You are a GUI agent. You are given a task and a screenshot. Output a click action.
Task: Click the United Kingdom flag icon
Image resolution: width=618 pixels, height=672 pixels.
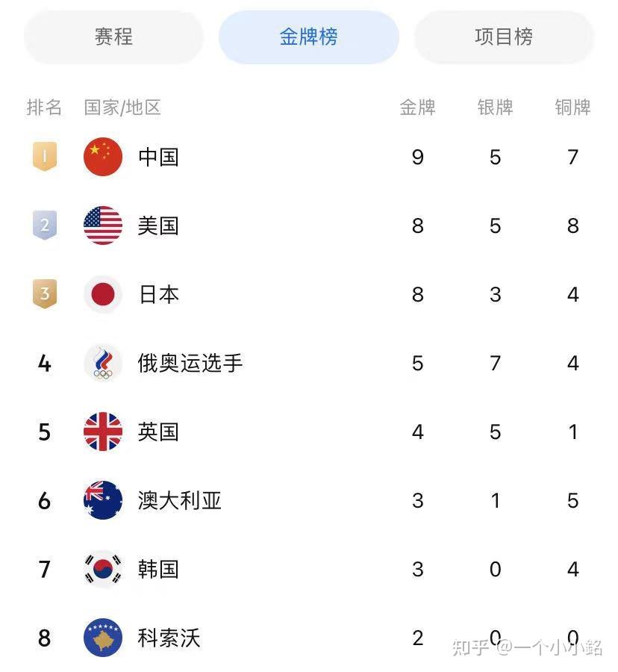point(103,432)
